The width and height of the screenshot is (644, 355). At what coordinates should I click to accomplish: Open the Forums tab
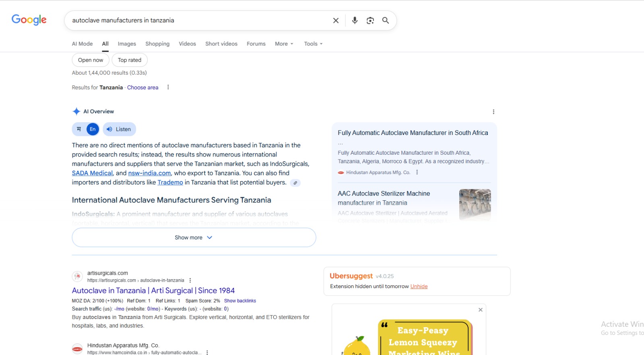(256, 44)
